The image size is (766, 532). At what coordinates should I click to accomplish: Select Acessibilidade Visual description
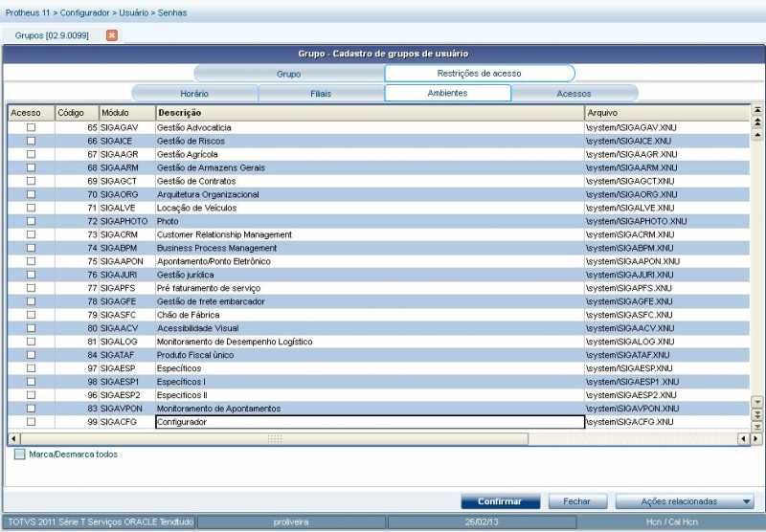coord(198,328)
